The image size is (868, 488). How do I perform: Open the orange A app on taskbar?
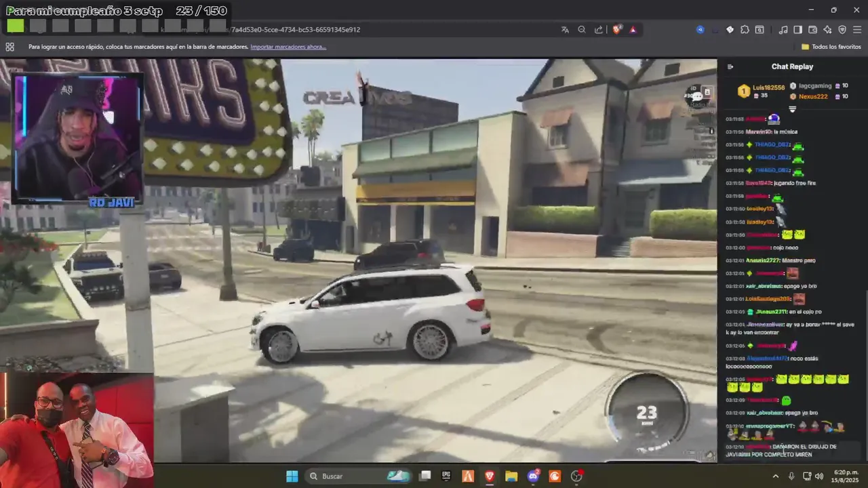468,476
